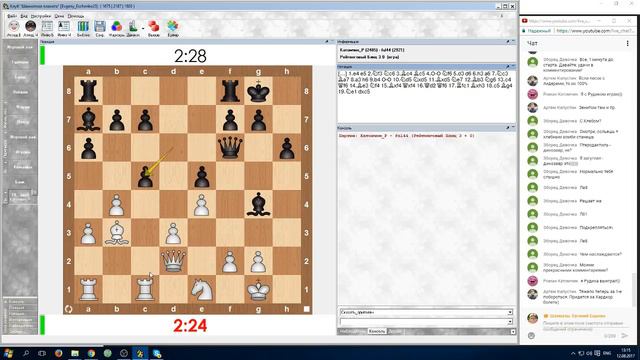Open the Настройки menu
Viewport: 640px width, 360px height.
click(41, 16)
